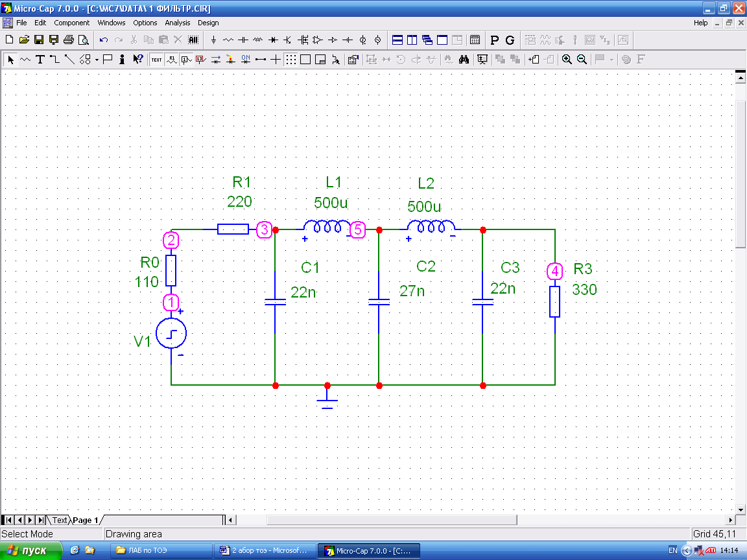Switch to ЛАБ по ТОЭ taskbar window
The width and height of the screenshot is (747, 560).
tap(161, 550)
